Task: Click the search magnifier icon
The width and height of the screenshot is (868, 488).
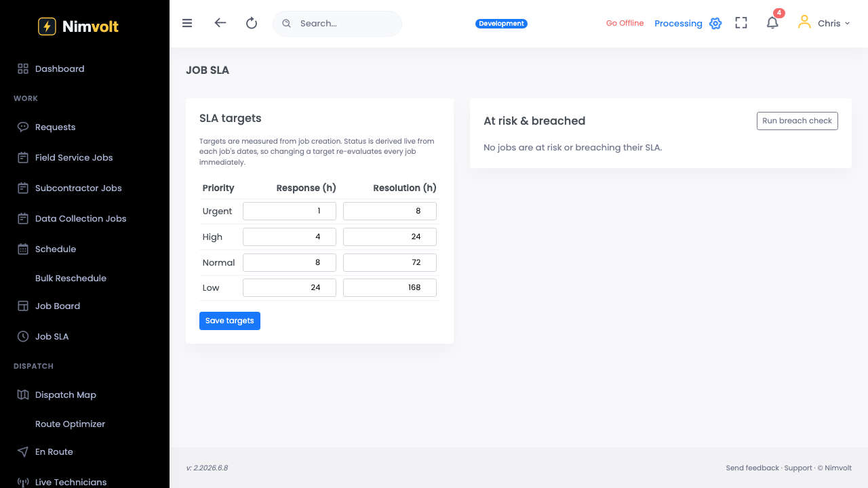Action: (x=286, y=23)
